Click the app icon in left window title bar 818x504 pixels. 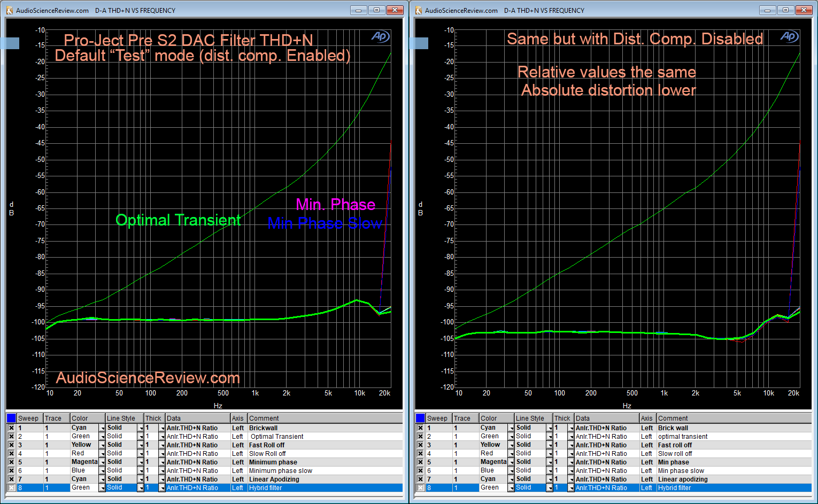[x=10, y=10]
